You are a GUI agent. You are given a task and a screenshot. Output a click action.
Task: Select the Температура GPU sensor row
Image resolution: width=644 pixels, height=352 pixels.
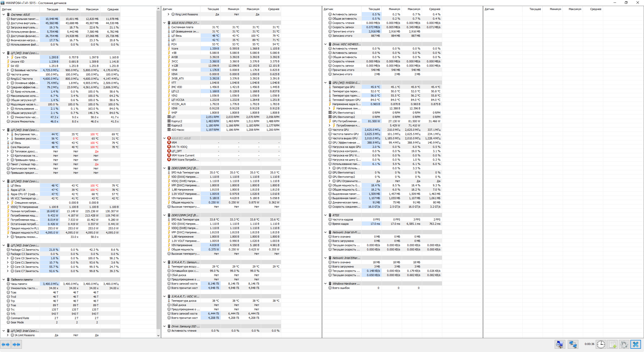343,87
